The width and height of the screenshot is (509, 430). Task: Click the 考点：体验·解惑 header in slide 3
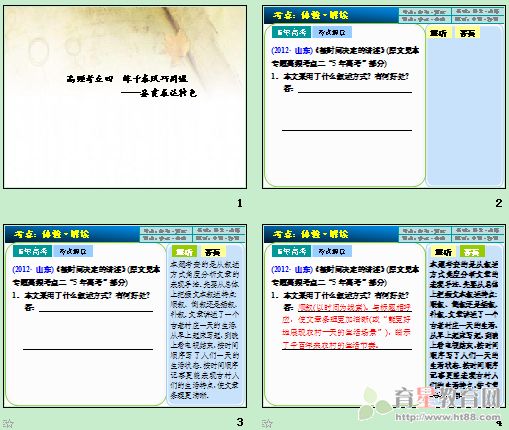(x=52, y=234)
